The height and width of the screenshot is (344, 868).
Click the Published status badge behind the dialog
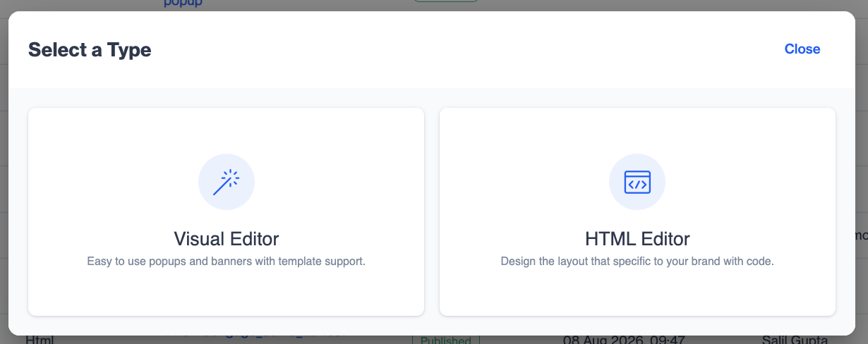coord(446,340)
